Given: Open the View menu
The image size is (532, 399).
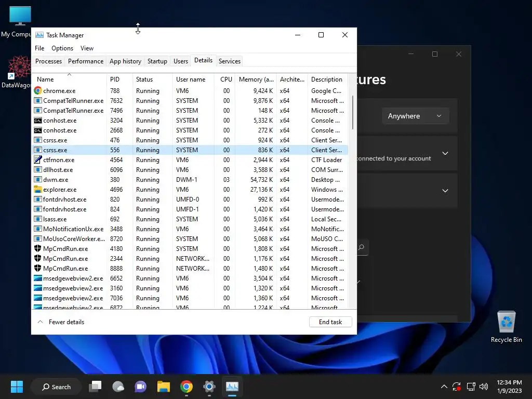Looking at the screenshot, I should coord(87,48).
